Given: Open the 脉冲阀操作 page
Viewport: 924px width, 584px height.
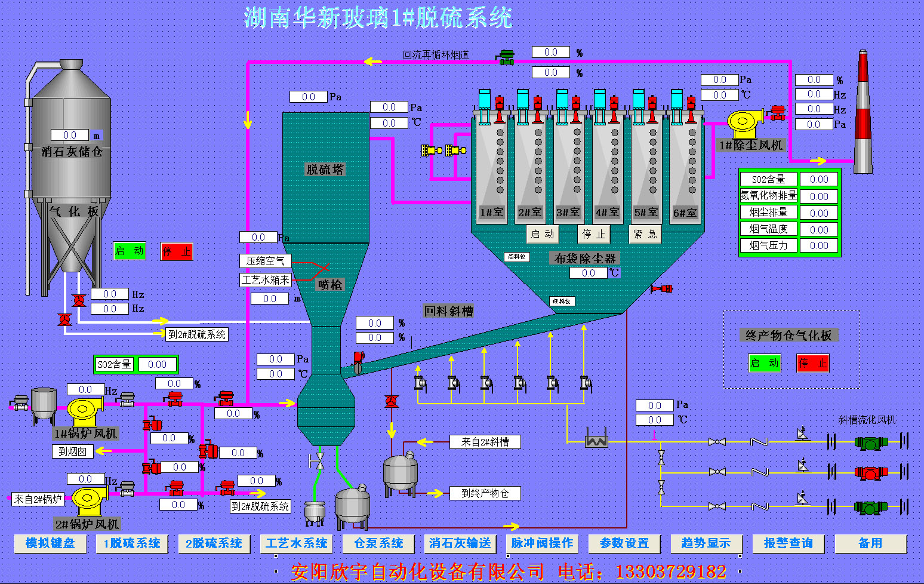Looking at the screenshot, I should 542,543.
